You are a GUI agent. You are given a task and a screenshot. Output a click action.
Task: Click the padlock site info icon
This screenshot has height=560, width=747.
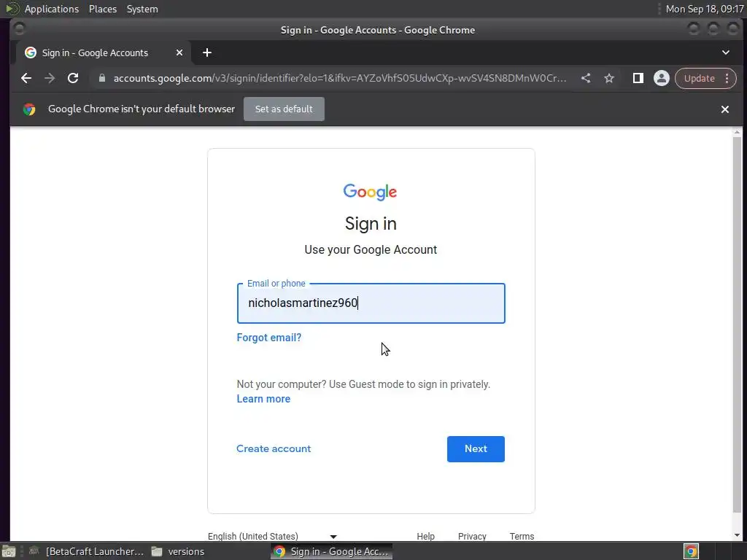coord(101,78)
